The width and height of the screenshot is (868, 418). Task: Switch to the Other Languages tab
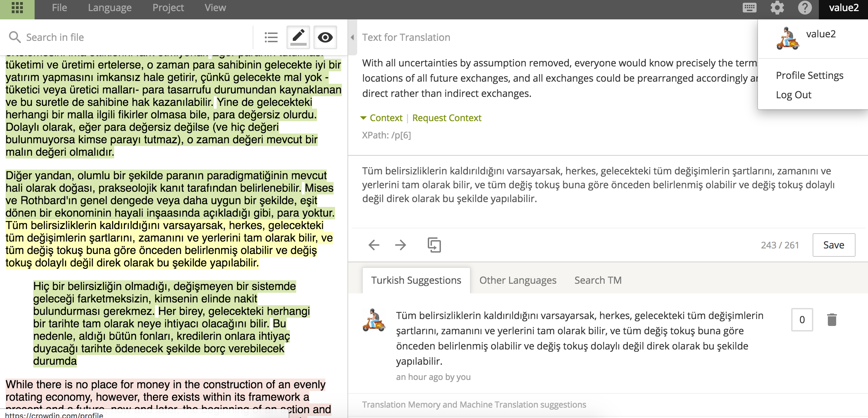[x=517, y=280]
